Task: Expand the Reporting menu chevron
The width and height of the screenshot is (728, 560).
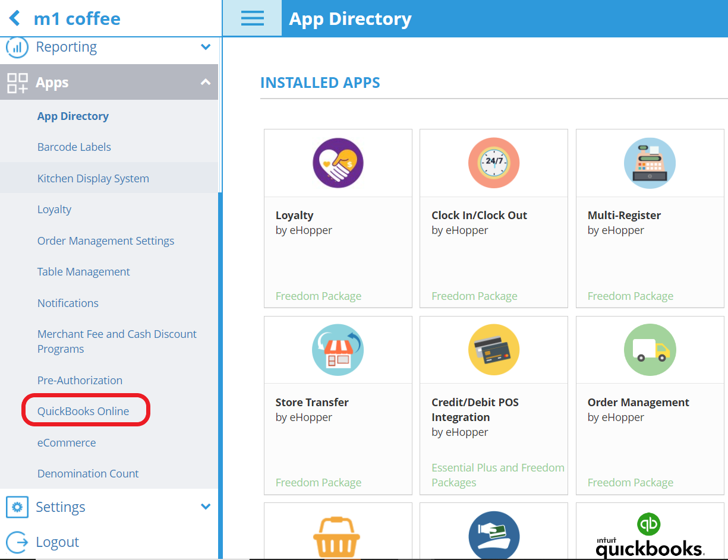Action: 206,47
